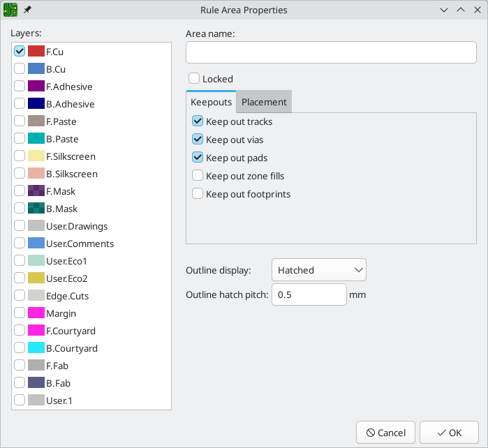Open the Outline display dropdown
The height and width of the screenshot is (448, 488).
click(x=318, y=270)
